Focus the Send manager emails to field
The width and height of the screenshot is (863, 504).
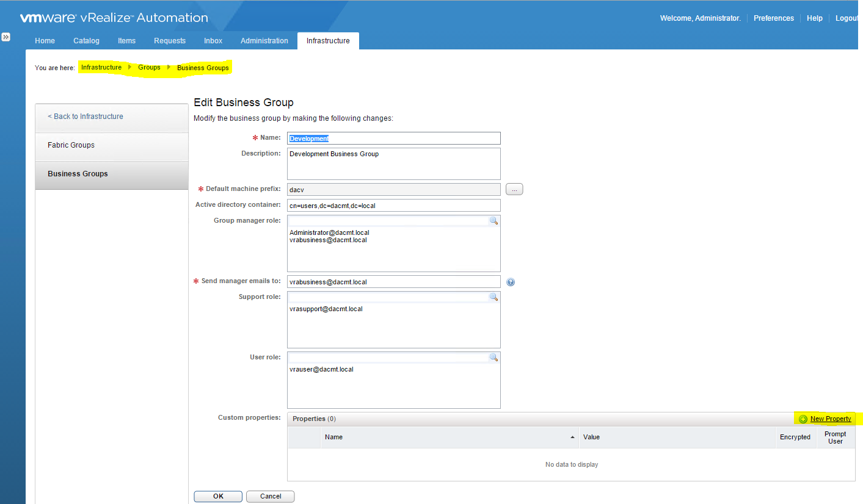394,282
